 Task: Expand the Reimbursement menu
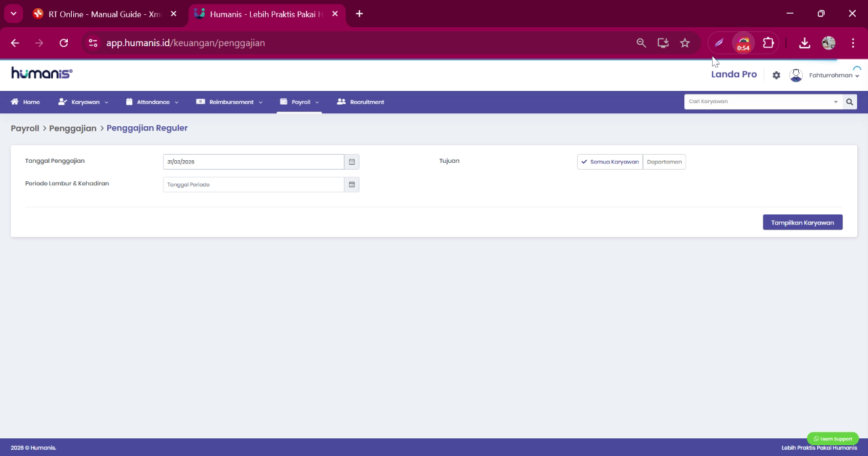(x=229, y=102)
